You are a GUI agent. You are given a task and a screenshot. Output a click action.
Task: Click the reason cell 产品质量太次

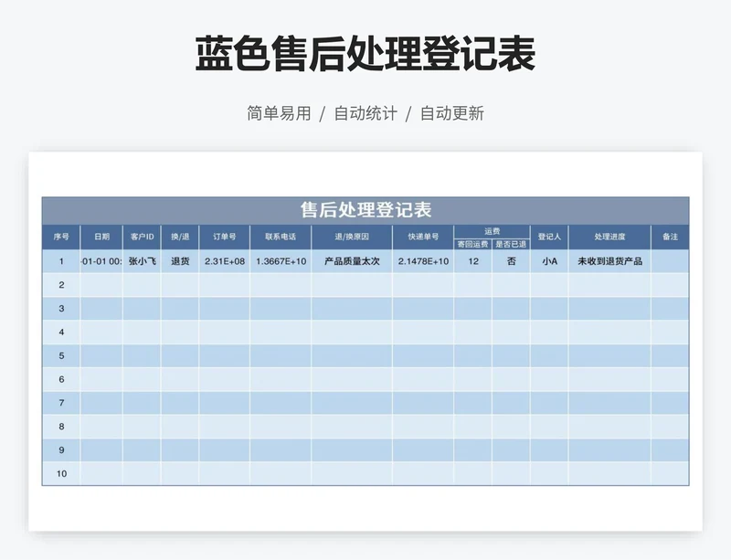coord(352,261)
